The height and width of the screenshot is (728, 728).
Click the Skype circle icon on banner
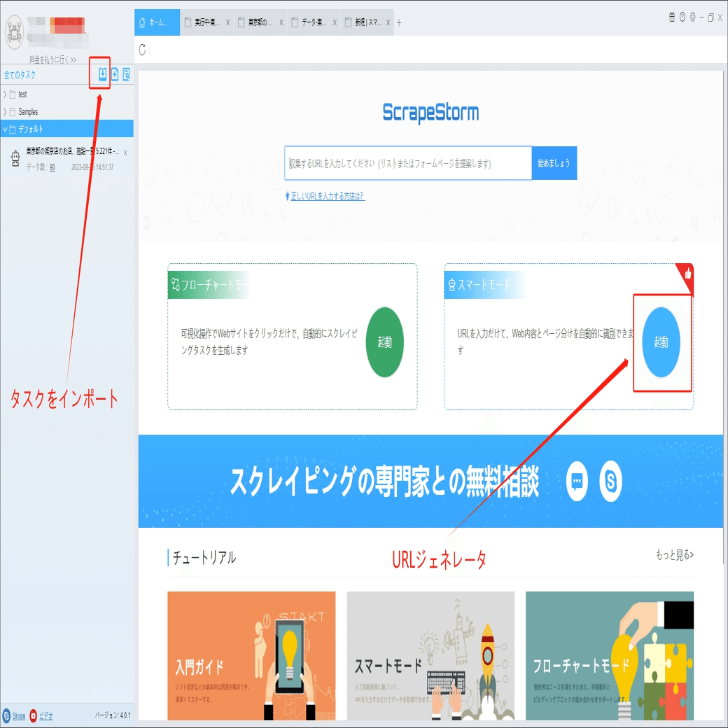click(x=610, y=481)
